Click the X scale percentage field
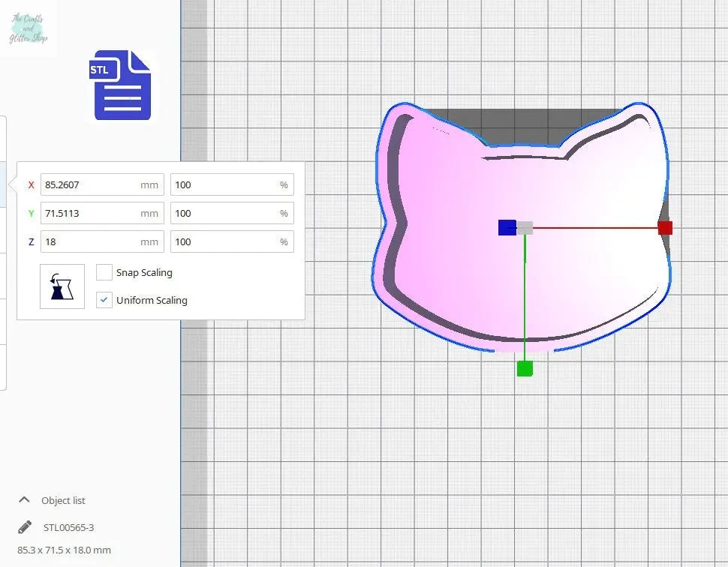Viewport: 728px width, 567px height. pos(224,184)
